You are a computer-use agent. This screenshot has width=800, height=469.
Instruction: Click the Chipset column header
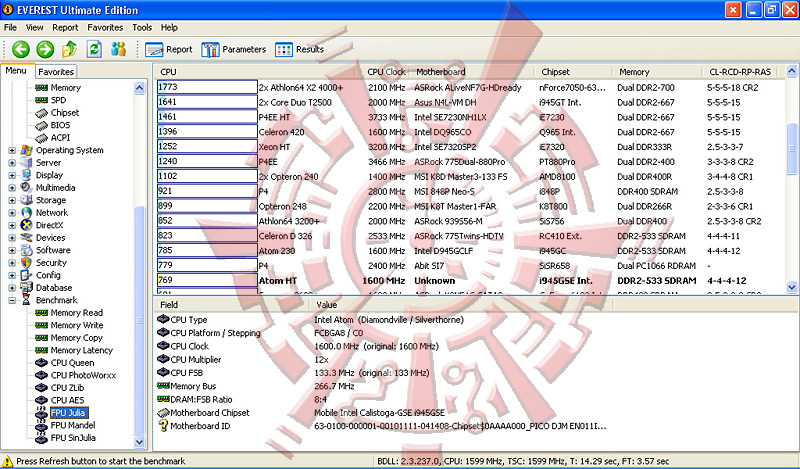(x=573, y=72)
